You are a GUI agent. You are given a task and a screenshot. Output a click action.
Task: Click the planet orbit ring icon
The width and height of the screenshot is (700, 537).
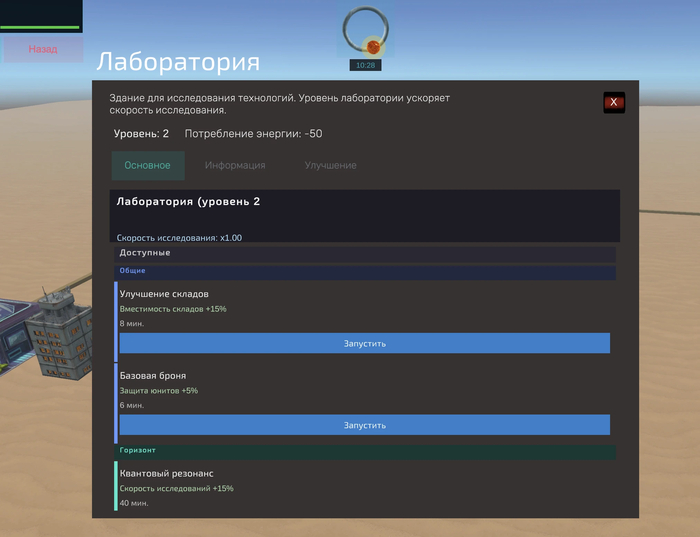[366, 29]
